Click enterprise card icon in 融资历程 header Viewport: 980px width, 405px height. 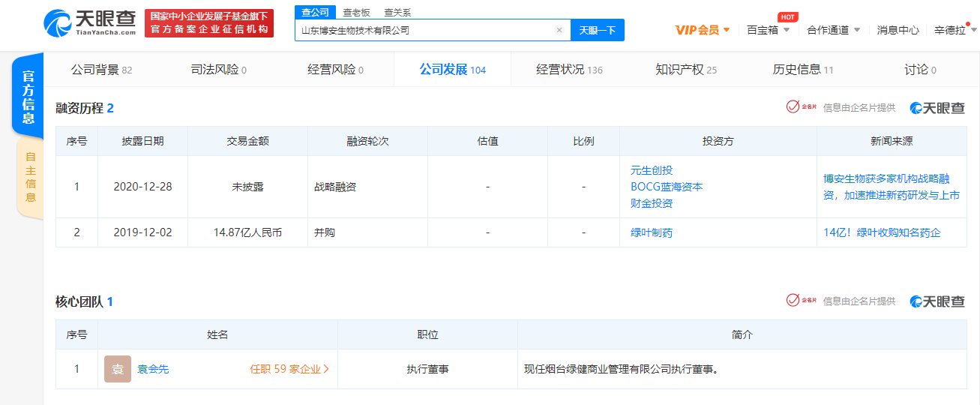(x=801, y=107)
